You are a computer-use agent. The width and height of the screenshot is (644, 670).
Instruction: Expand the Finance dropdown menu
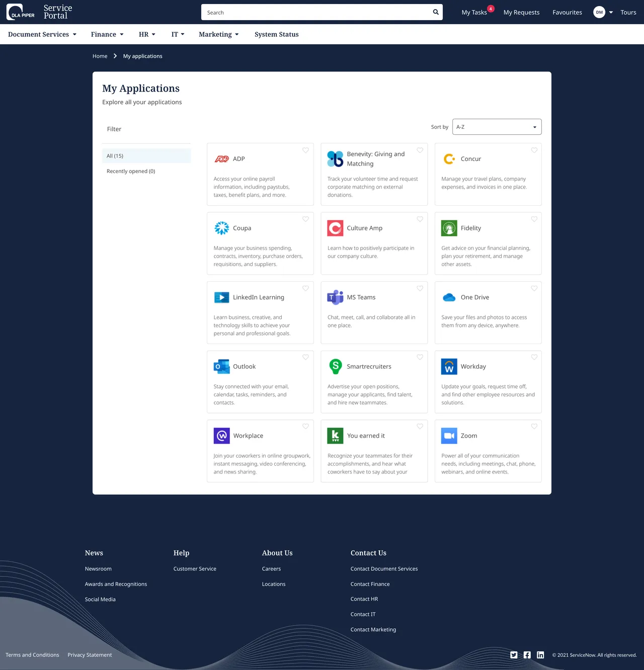(107, 34)
